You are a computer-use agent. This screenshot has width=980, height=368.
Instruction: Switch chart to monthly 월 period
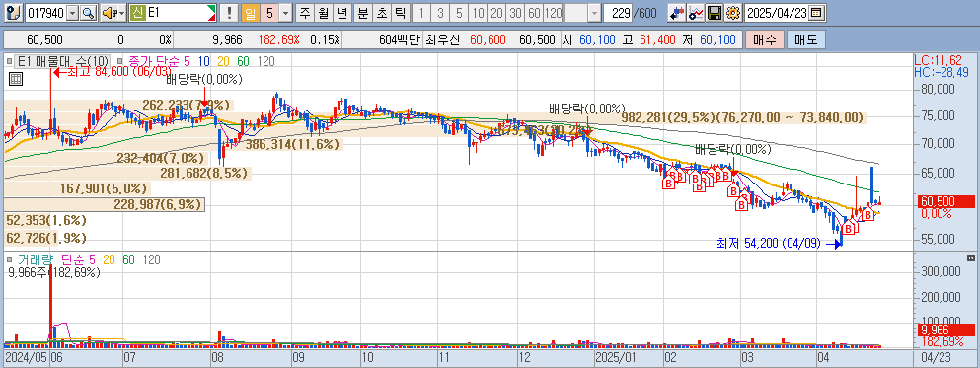(x=323, y=13)
